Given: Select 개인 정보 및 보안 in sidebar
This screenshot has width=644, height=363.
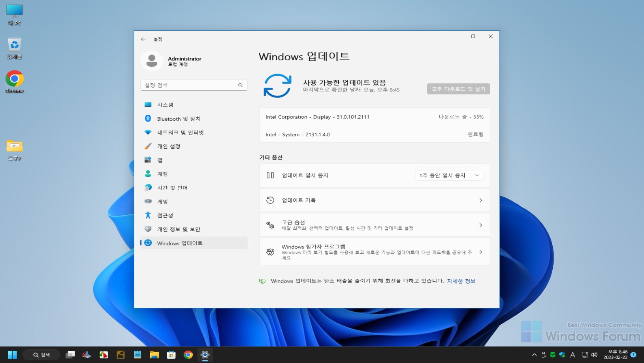Looking at the screenshot, I should (194, 229).
